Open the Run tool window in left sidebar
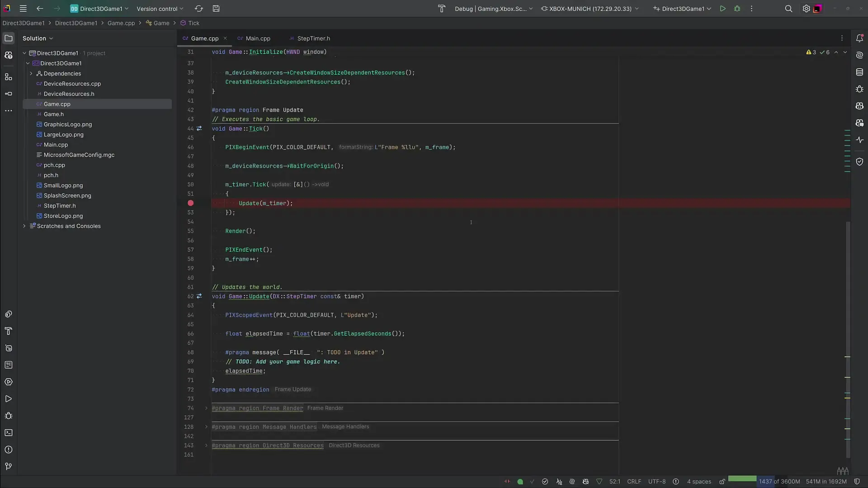The width and height of the screenshot is (868, 488). coord(9,399)
